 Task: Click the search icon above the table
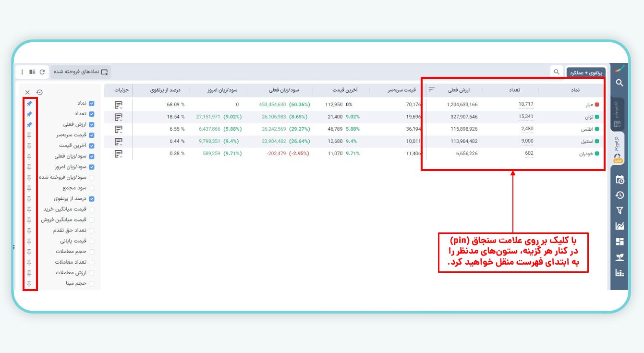click(557, 72)
